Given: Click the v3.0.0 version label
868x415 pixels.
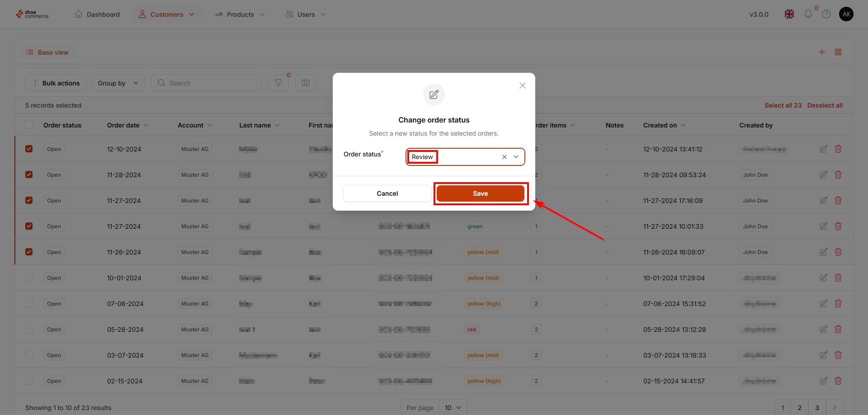Looking at the screenshot, I should click(x=759, y=14).
